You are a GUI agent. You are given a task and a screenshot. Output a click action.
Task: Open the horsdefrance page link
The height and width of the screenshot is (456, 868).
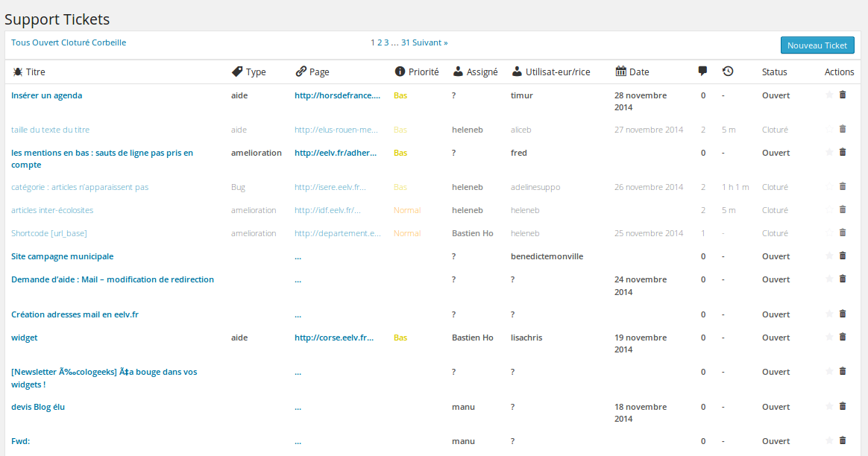(x=337, y=95)
